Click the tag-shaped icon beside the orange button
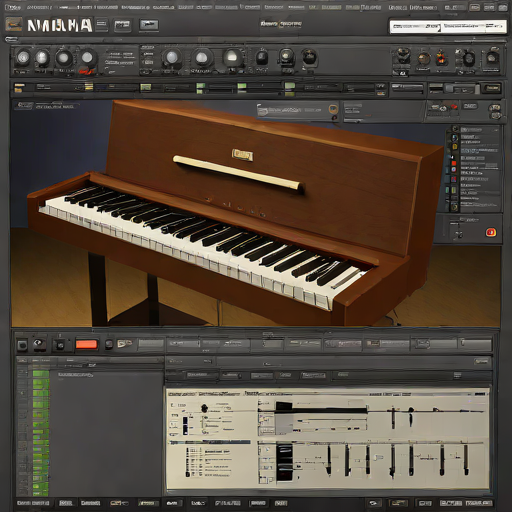 pos(124,343)
